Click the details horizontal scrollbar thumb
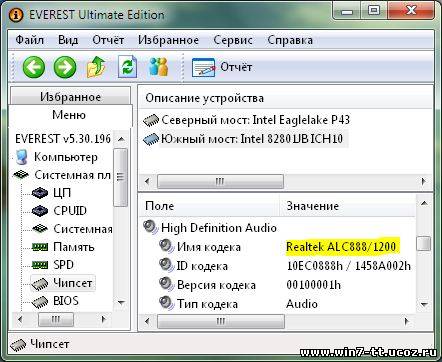The image size is (442, 362). coord(221,321)
